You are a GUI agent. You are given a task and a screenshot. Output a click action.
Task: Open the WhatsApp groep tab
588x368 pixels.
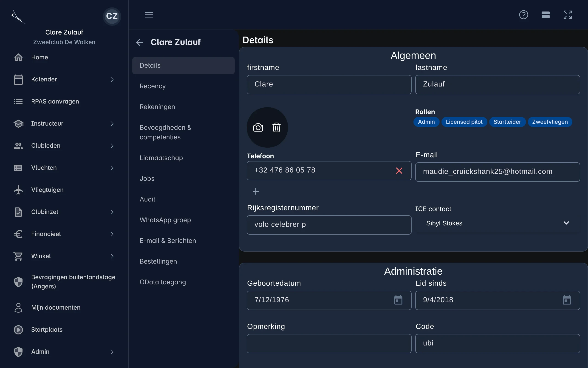click(x=184, y=220)
